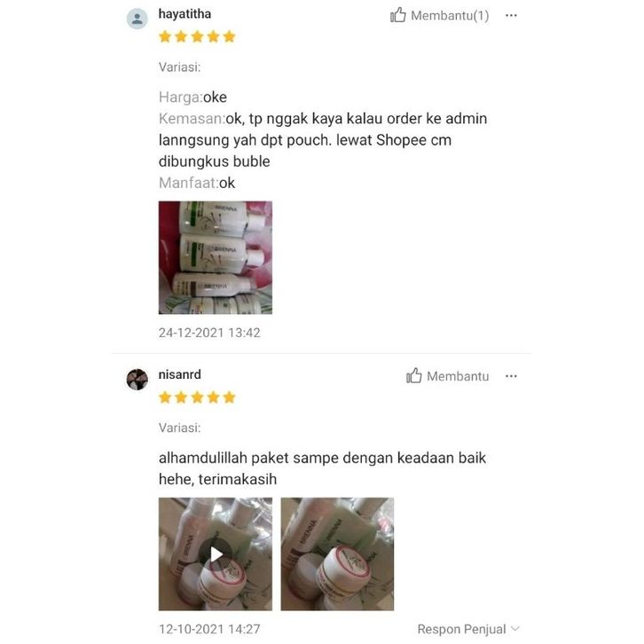Screen dimensions: 644x644
Task: Click the username nisanrd
Action: [180, 374]
